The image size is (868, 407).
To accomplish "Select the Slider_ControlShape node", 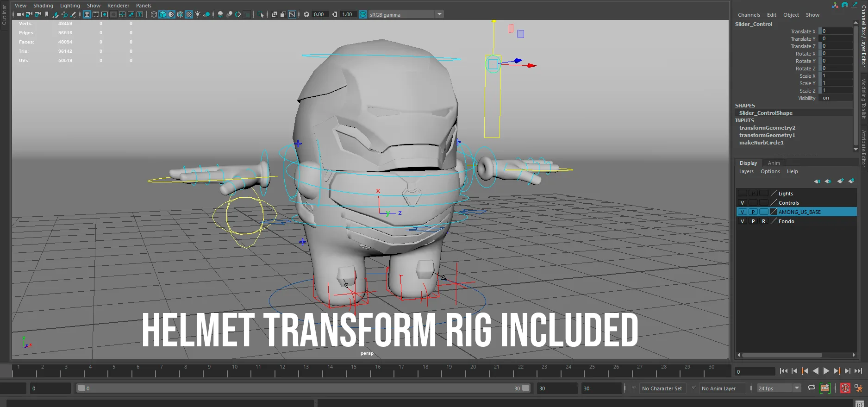I will click(x=766, y=113).
